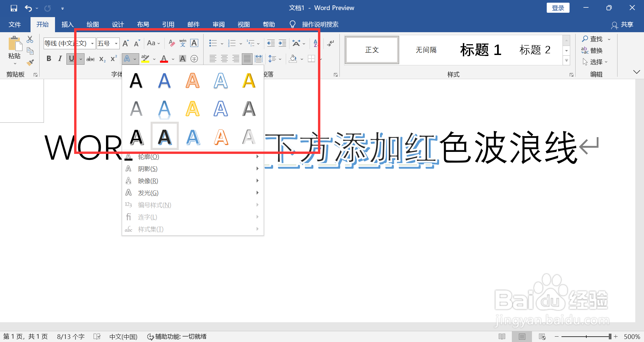Apply the 标题 1 style
The width and height of the screenshot is (644, 342).
481,50
